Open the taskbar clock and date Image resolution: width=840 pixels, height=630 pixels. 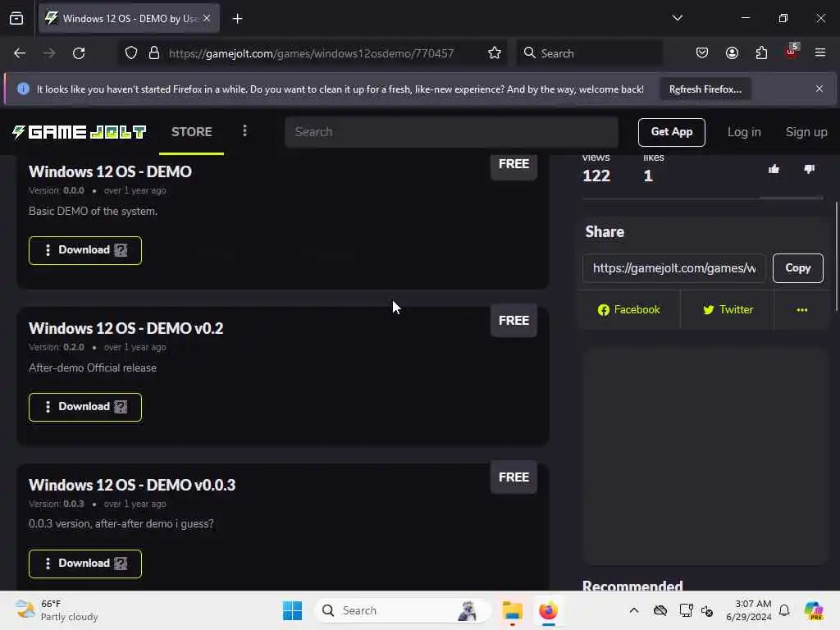pyautogui.click(x=748, y=610)
